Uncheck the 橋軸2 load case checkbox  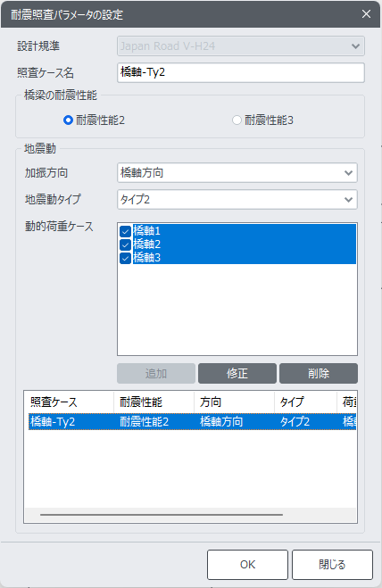point(125,244)
